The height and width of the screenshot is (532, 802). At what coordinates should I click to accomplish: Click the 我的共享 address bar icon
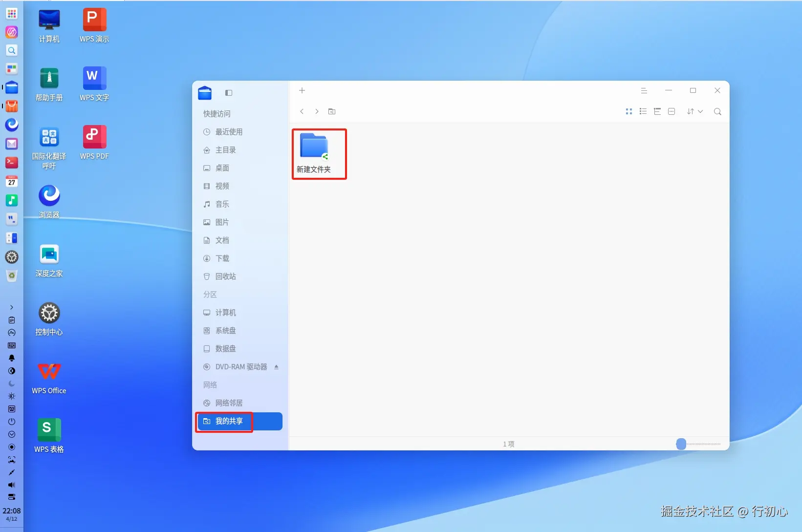pyautogui.click(x=332, y=111)
